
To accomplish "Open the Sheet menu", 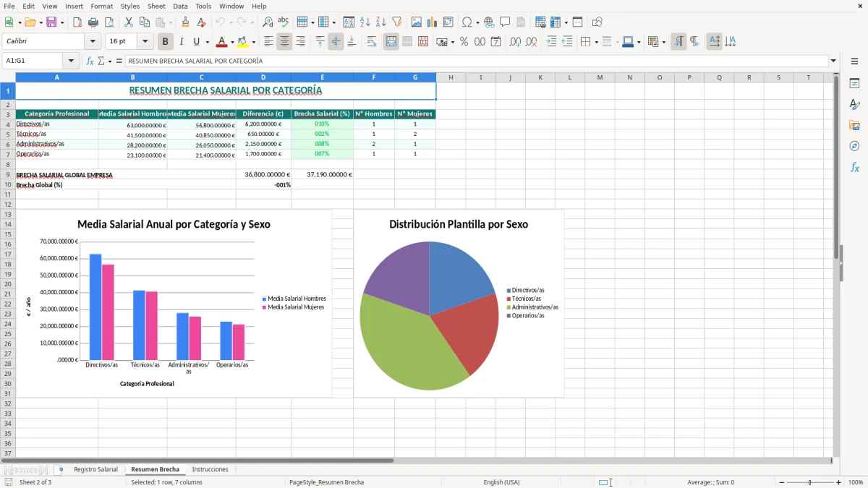I will tap(156, 6).
